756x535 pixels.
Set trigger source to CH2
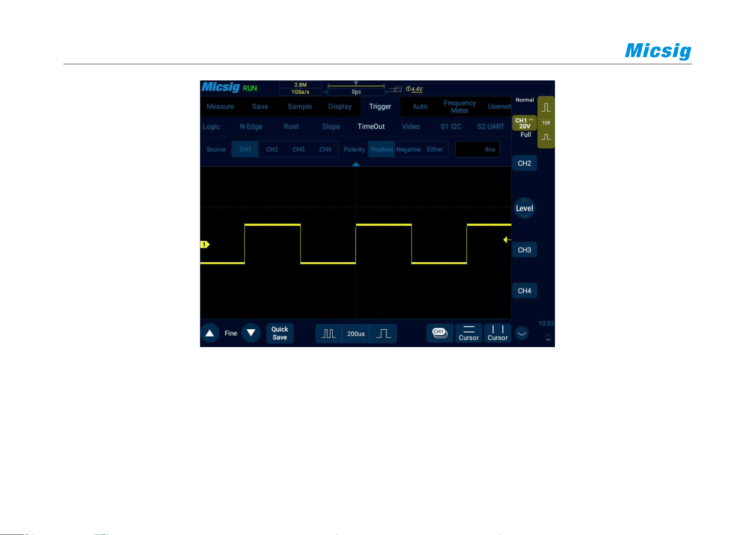272,150
